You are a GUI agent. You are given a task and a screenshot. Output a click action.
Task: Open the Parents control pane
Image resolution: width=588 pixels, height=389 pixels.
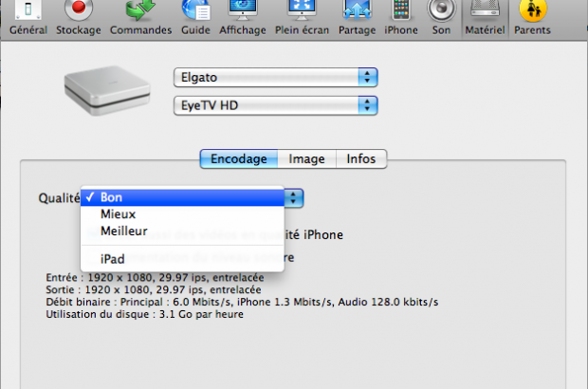(532, 15)
